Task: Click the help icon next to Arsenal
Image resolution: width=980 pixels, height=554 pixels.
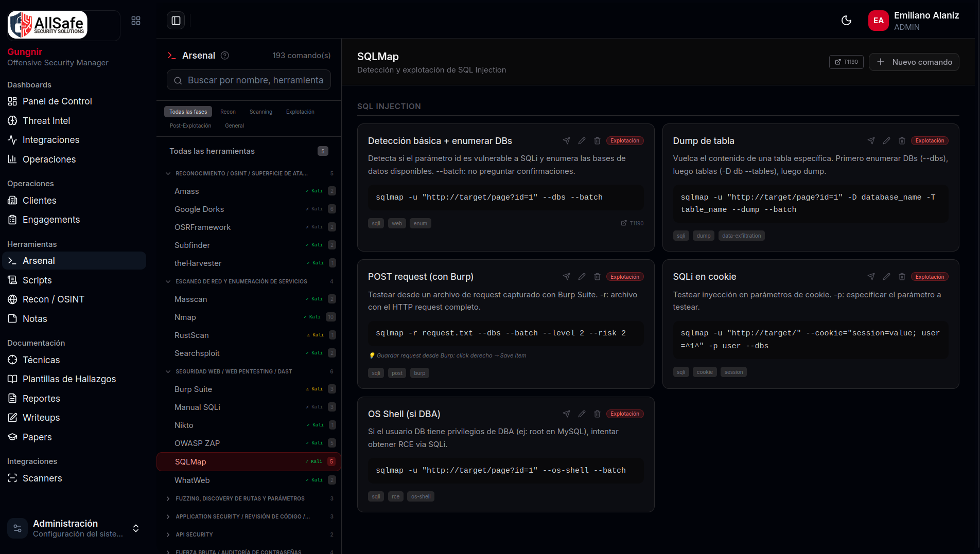Action: 225,56
